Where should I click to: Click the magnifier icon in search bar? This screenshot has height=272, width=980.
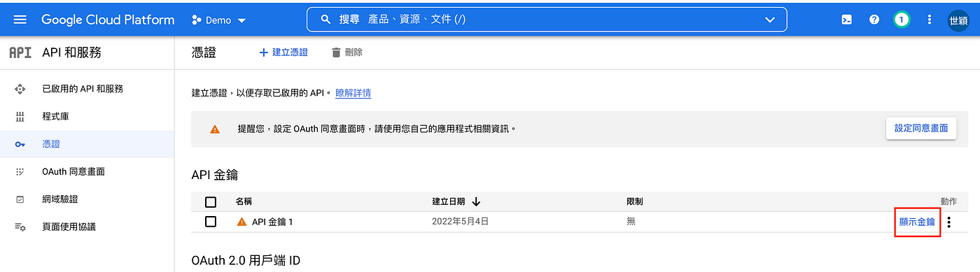(325, 20)
